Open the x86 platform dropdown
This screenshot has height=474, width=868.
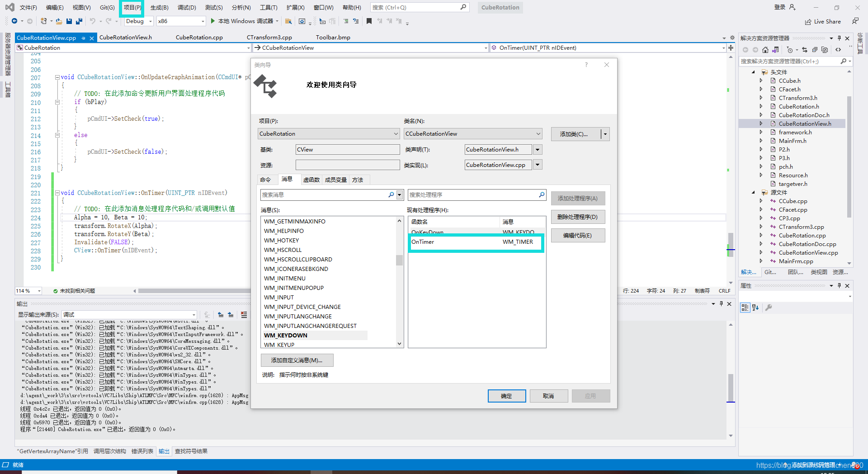[x=203, y=21]
